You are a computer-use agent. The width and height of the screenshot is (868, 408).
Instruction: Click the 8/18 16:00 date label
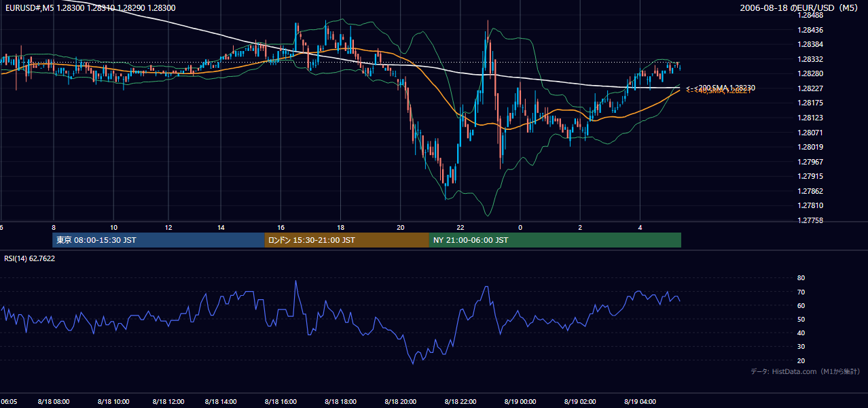point(281,402)
